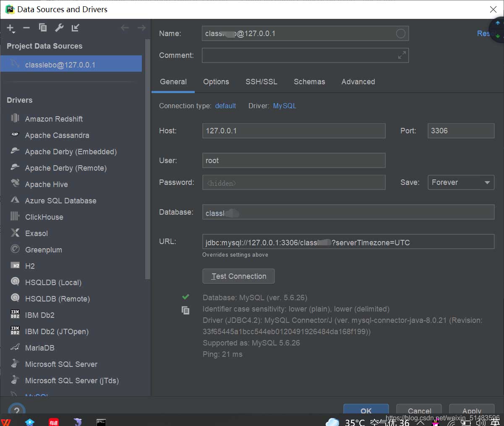Switch to the General tab
This screenshot has width=504, height=426.
[173, 82]
